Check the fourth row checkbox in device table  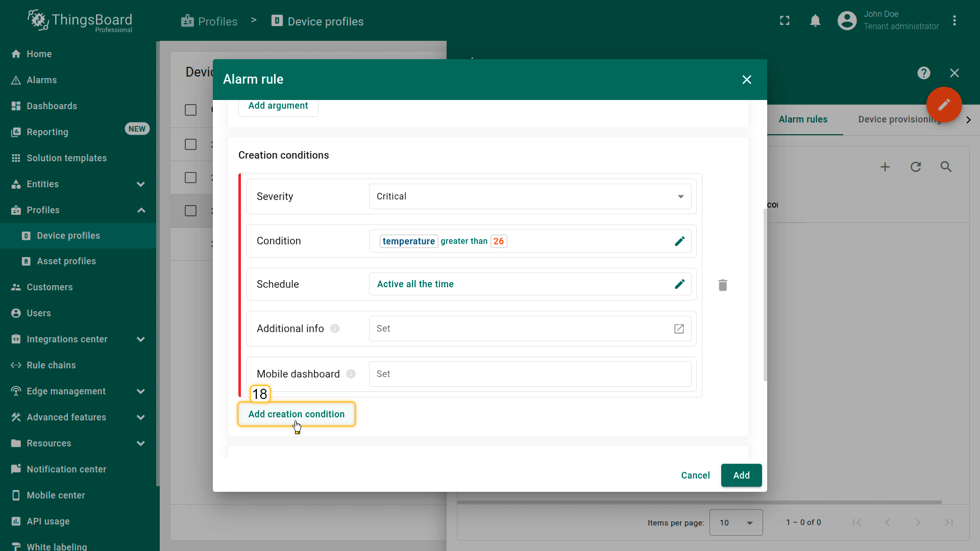(x=190, y=211)
